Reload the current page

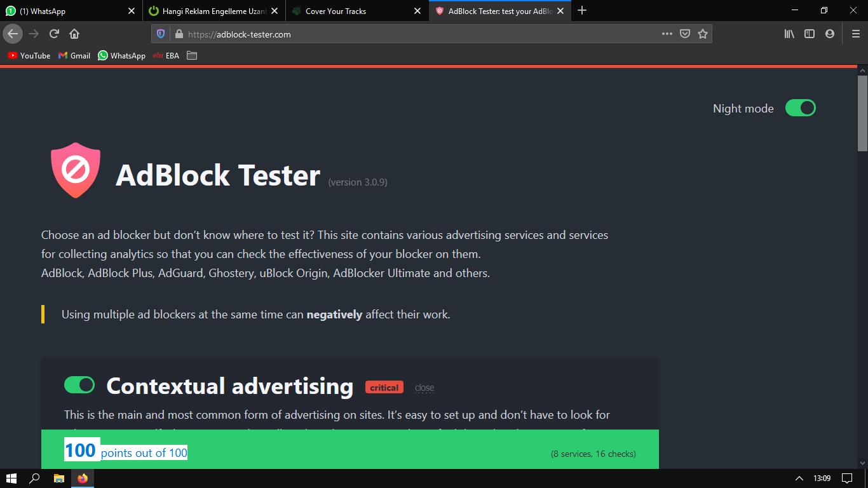(54, 34)
